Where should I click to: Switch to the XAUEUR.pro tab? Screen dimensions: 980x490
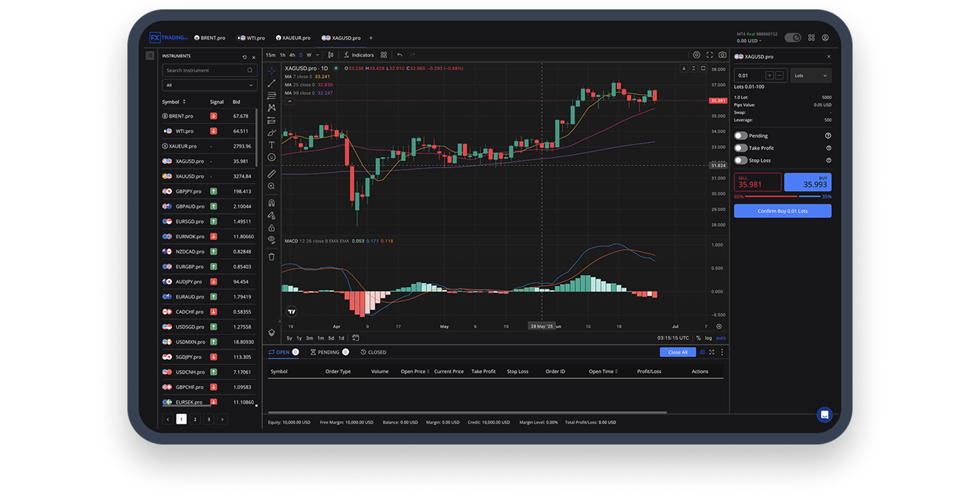[x=294, y=38]
